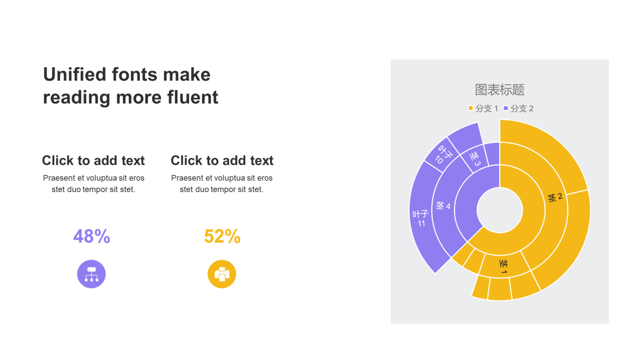This screenshot has height=362, width=644.
Task: Click the 分支 2 legend text label
Action: 522,109
